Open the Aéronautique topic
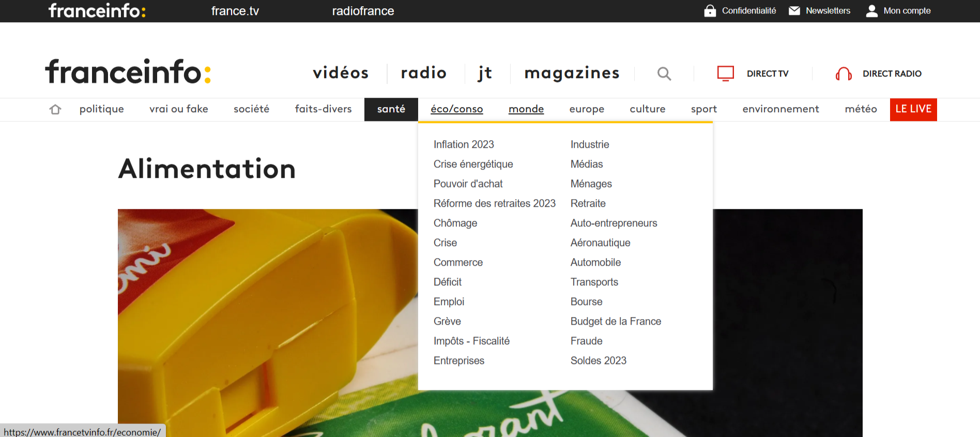The height and width of the screenshot is (437, 980). point(601,243)
